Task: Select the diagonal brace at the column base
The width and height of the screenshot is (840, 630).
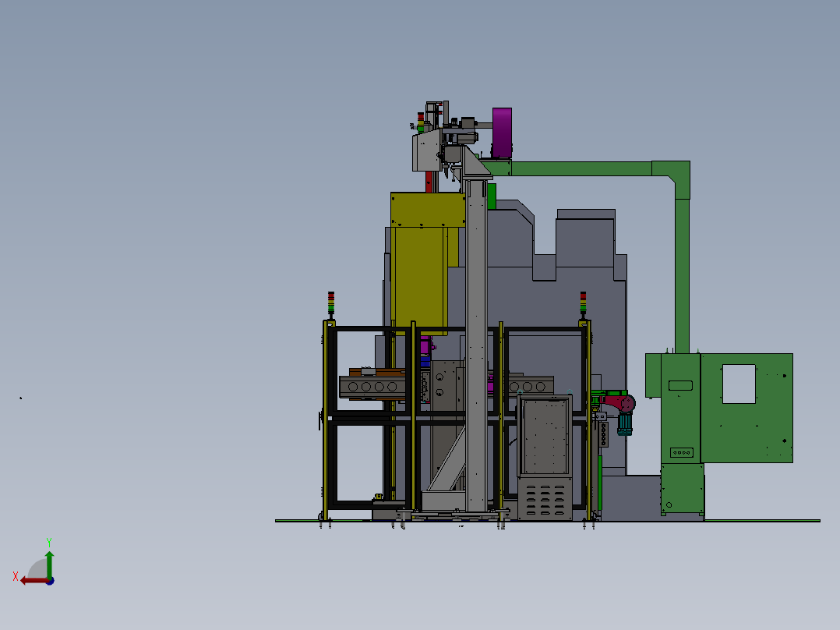Action: tap(446, 460)
